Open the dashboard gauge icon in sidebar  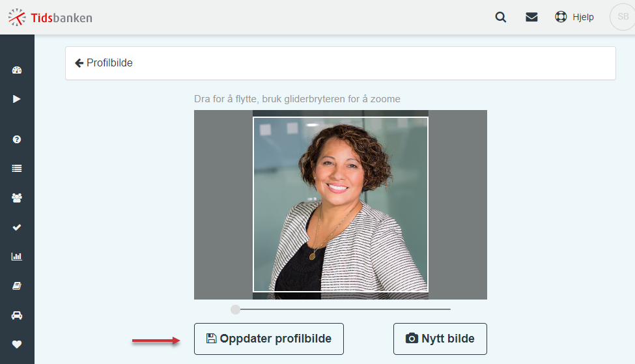(x=16, y=70)
